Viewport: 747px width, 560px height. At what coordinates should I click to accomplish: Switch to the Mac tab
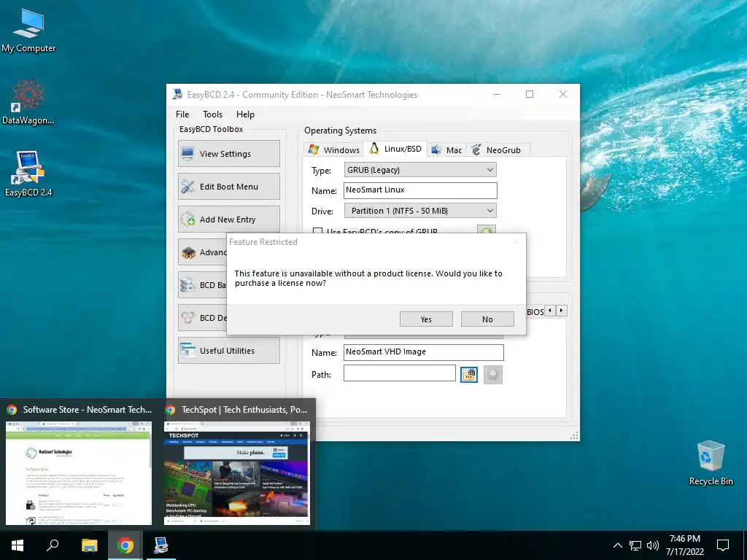click(446, 149)
